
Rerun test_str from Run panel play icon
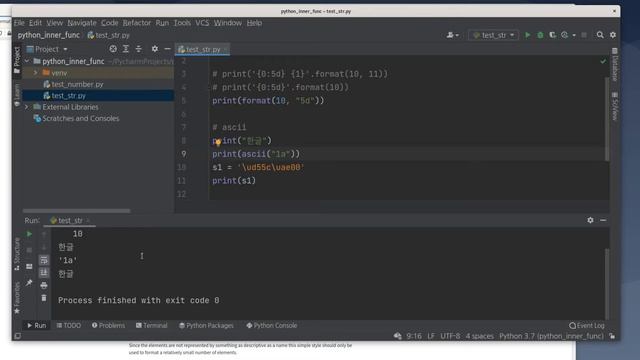pos(29,234)
